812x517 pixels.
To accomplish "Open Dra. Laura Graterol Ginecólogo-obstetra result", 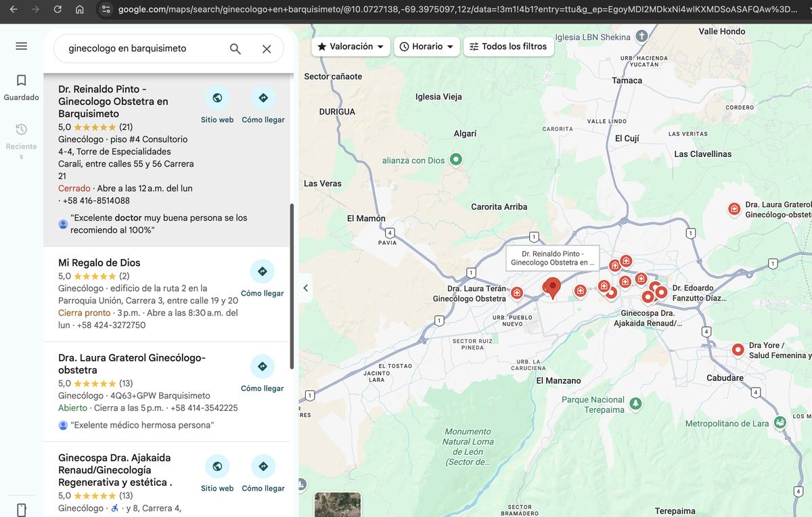I will [132, 363].
